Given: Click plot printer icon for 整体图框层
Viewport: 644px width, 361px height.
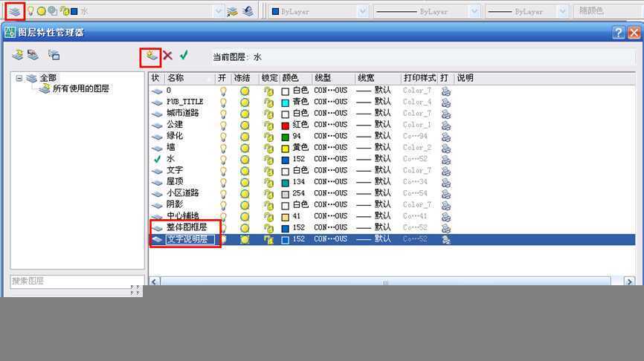Looking at the screenshot, I should click(445, 228).
